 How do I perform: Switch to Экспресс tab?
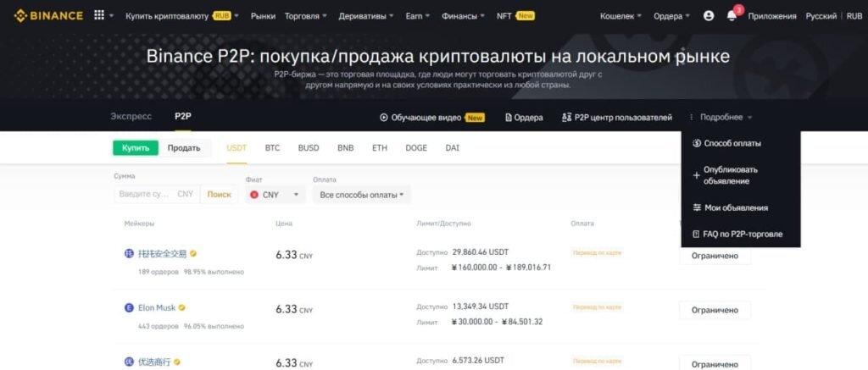pos(131,117)
